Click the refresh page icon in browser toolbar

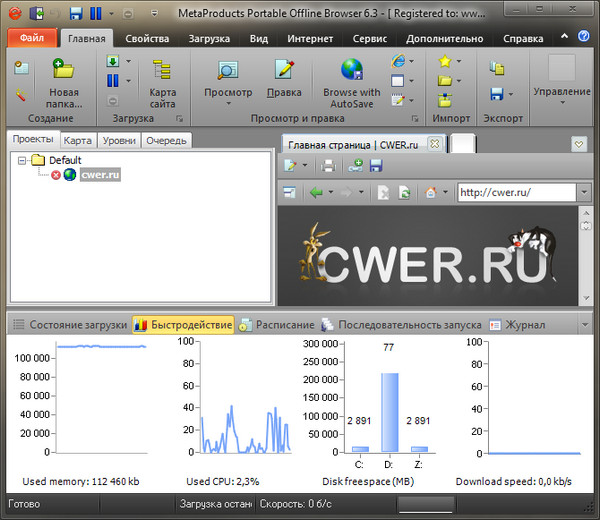[405, 192]
